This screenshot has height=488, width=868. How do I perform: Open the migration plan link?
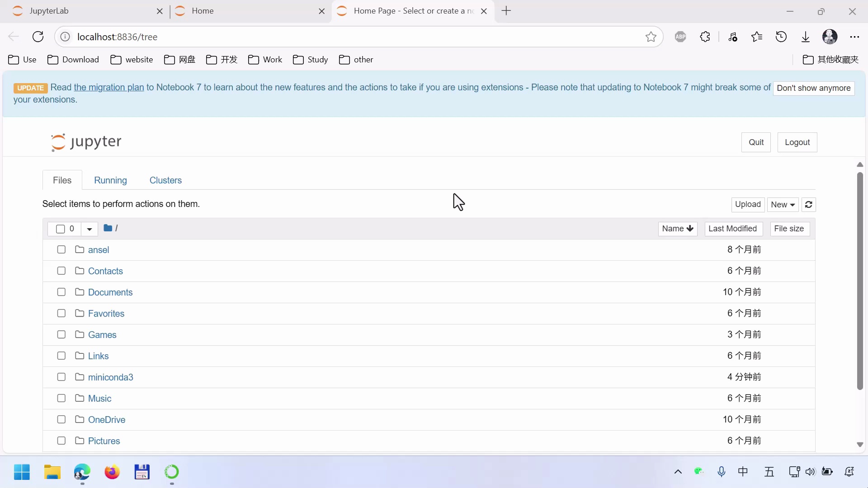tap(108, 88)
